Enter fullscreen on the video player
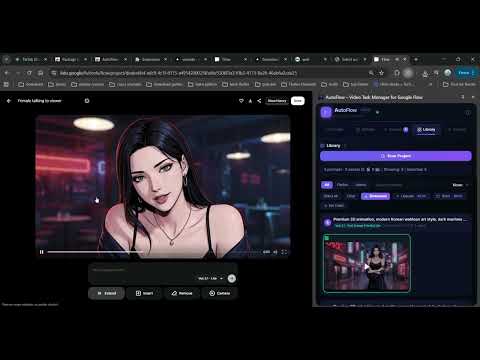 point(284,252)
